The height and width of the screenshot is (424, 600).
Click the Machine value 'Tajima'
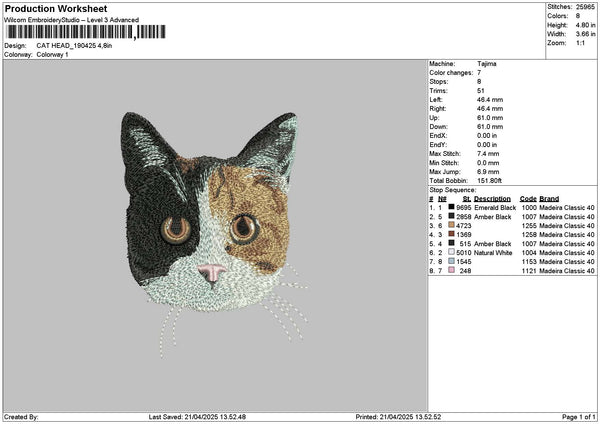(487, 64)
